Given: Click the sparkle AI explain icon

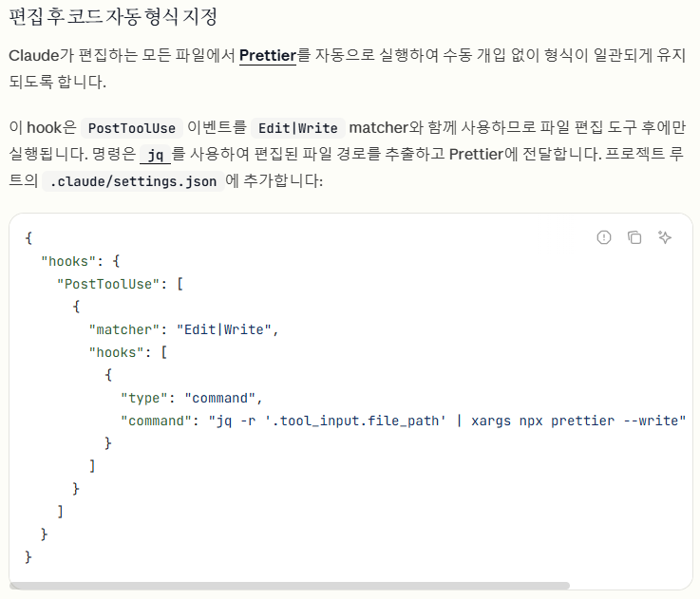Looking at the screenshot, I should pos(665,238).
